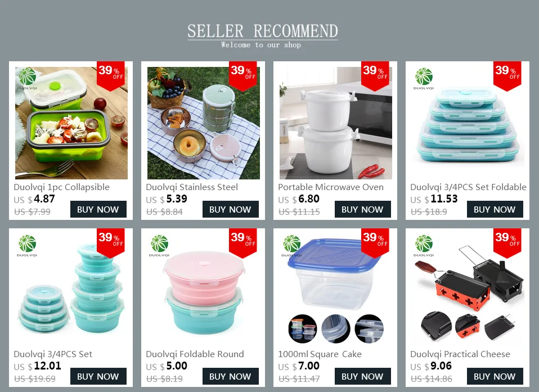The height and width of the screenshot is (392, 539).
Task: Click the 39% off badge on Collapsible box
Action: 111,76
